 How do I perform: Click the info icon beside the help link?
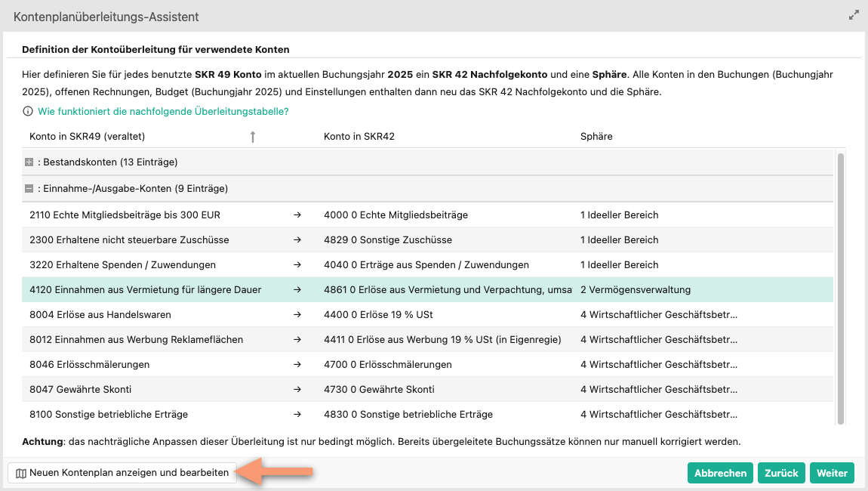tap(28, 111)
